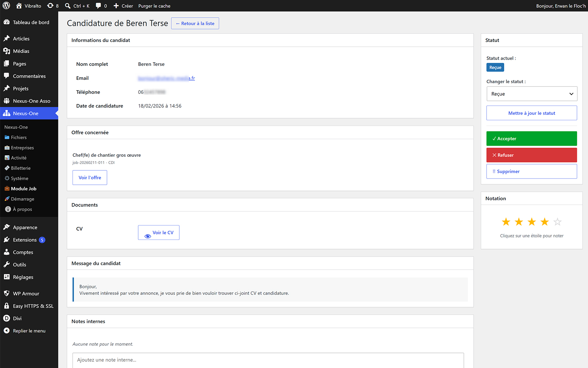The height and width of the screenshot is (368, 588).
Task: Click the Voir l'offre button
Action: (x=90, y=178)
